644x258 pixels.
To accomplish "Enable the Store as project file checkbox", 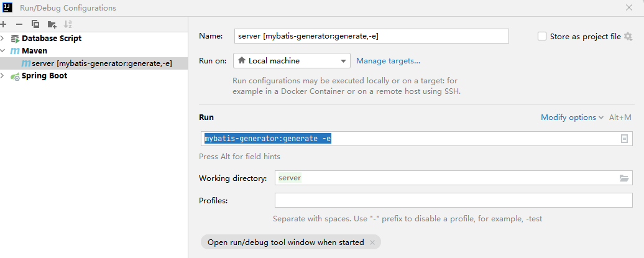I will click(542, 37).
